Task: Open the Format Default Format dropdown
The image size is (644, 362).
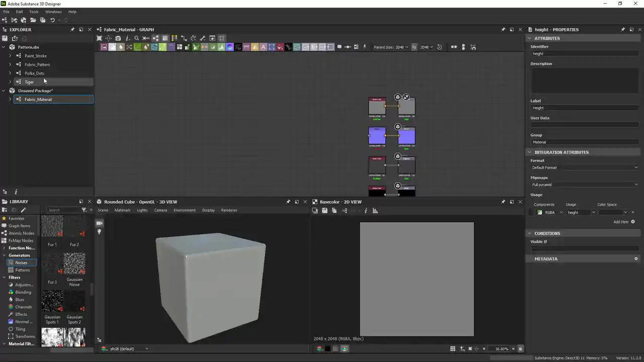Action: click(584, 167)
